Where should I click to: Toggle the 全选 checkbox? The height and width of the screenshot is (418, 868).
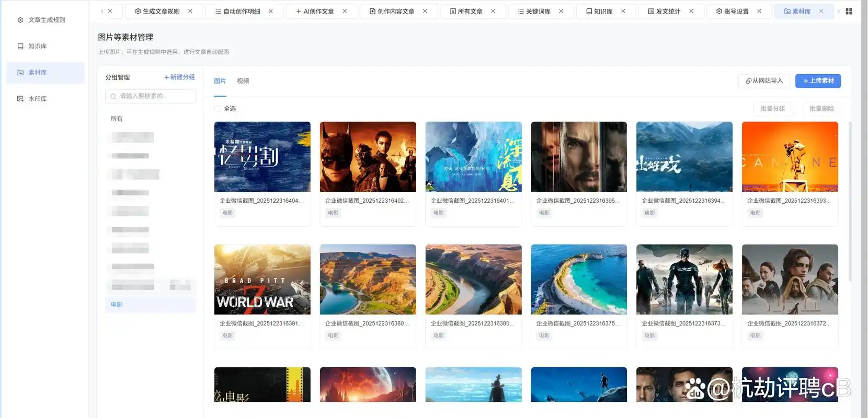click(x=218, y=109)
